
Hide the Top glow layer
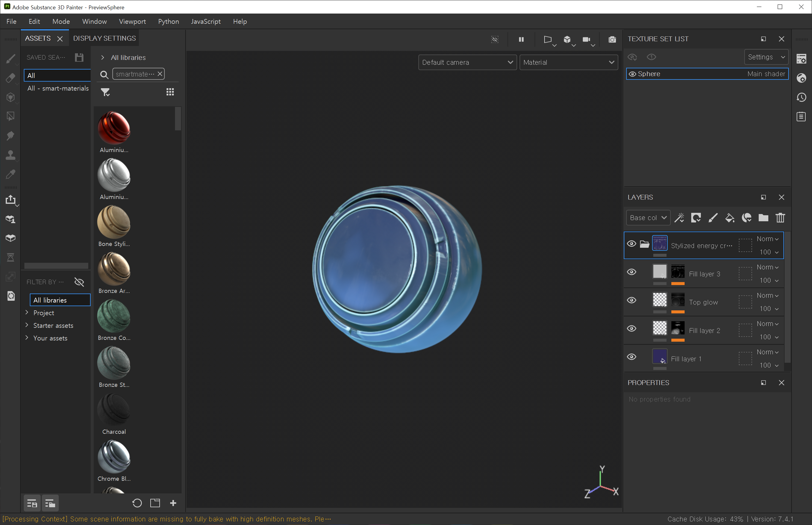click(632, 300)
